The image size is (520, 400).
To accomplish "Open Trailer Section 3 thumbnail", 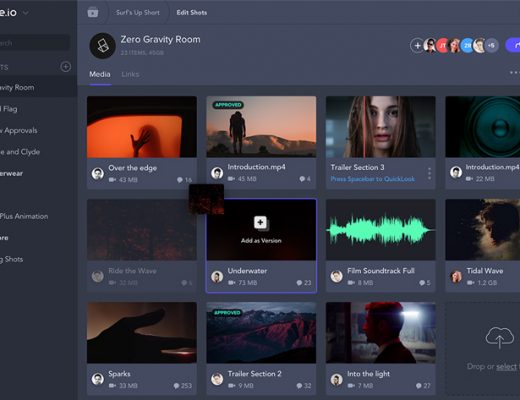I will coord(380,127).
